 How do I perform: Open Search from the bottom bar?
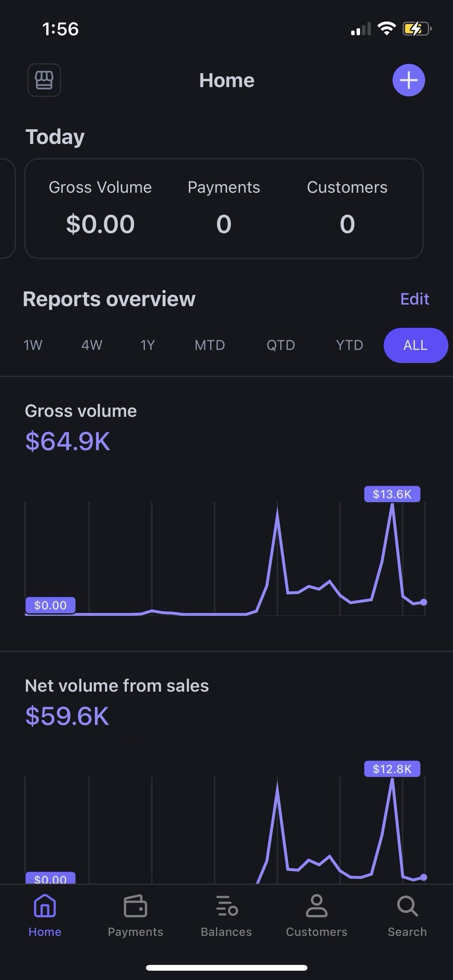(x=407, y=915)
